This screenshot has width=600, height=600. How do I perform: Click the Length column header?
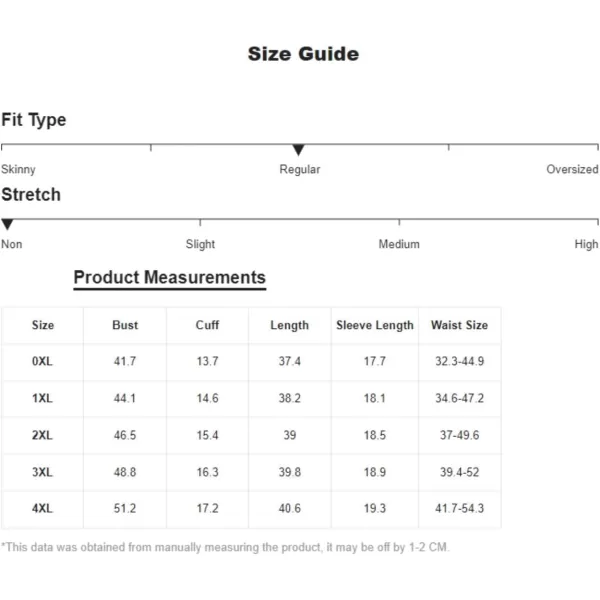(290, 325)
